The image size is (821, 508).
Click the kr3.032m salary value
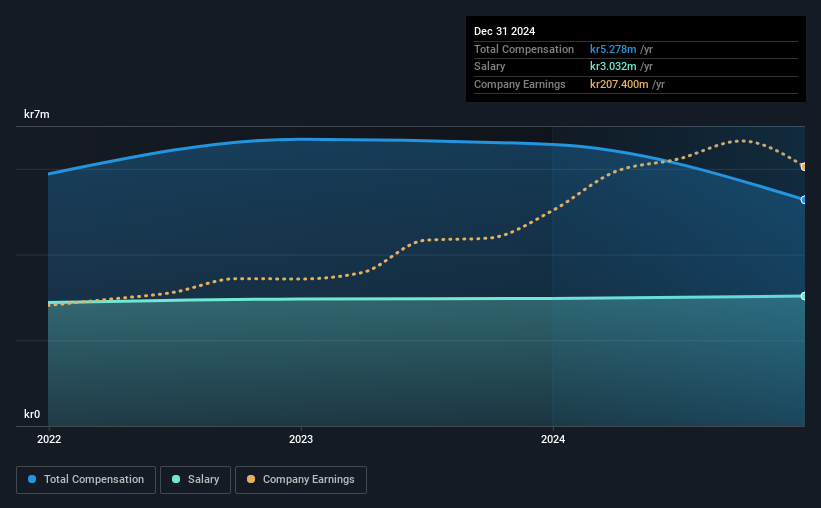click(613, 67)
